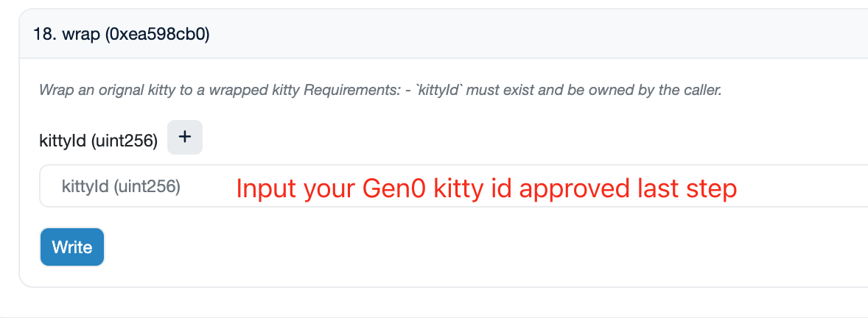Click the red Gen0 kitty id hint
868x318 pixels.
point(486,189)
